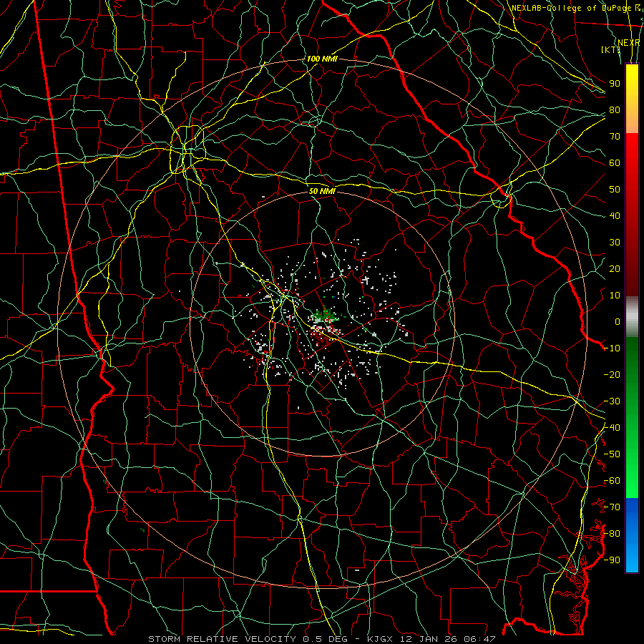Click the "KJGX 12 JAN 26 06:47" timestamp
This screenshot has width=644, height=644.
click(431, 639)
